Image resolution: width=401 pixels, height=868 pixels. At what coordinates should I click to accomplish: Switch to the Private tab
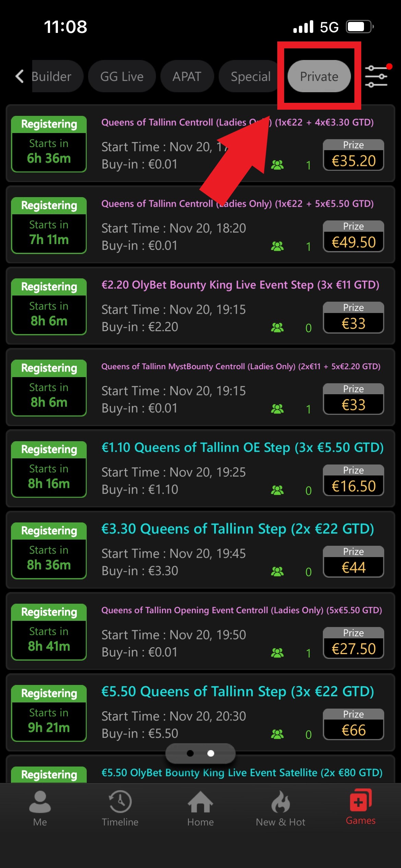point(319,76)
